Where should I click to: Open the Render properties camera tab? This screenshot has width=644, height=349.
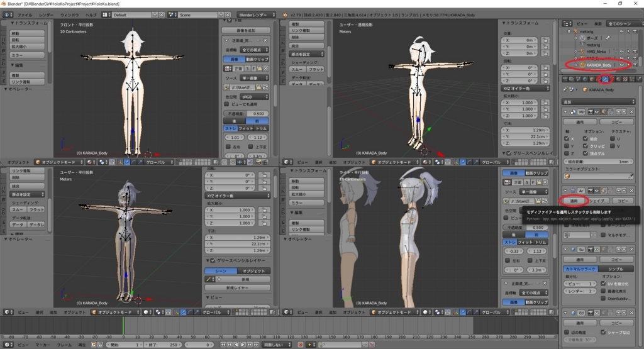tap(565, 79)
